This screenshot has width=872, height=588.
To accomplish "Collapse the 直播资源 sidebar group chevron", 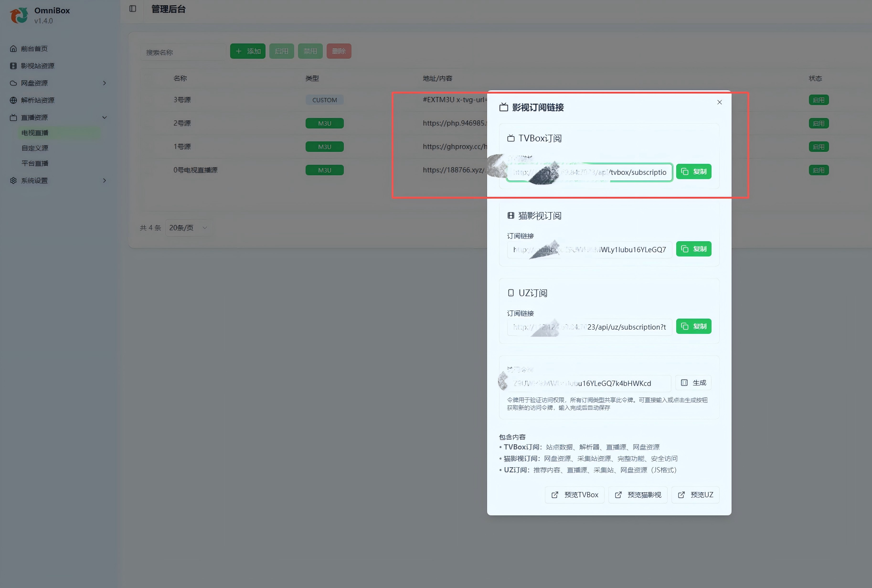I will click(x=105, y=118).
